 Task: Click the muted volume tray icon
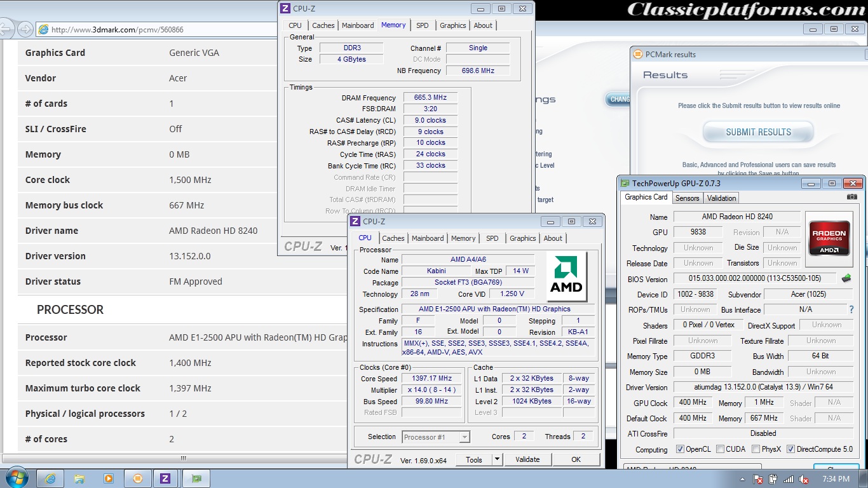tap(804, 479)
